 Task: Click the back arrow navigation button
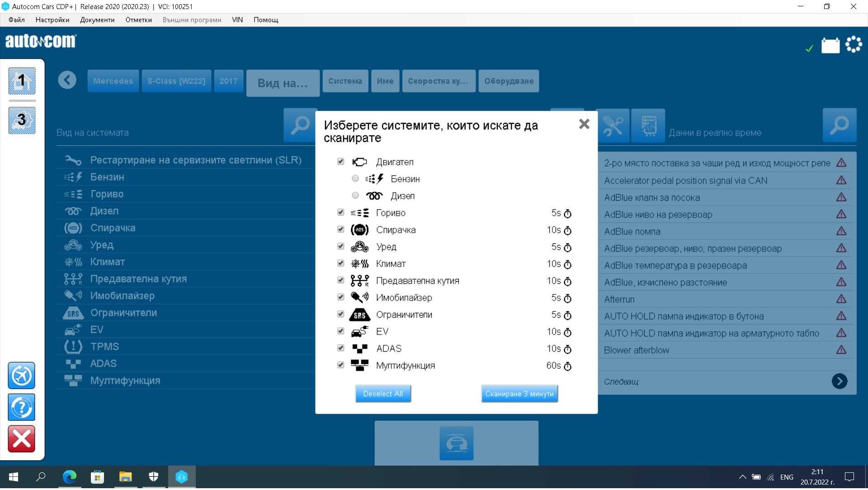67,80
